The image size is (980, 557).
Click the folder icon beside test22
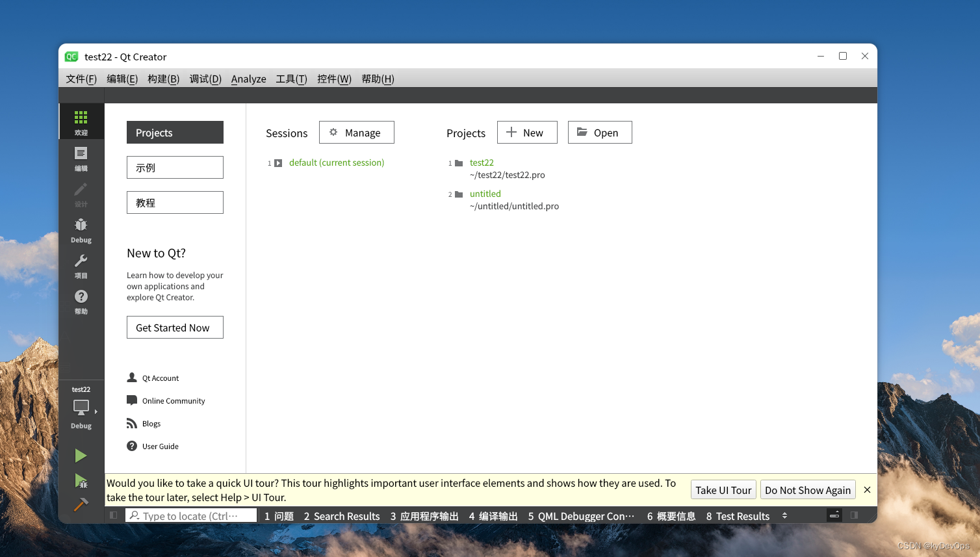459,163
